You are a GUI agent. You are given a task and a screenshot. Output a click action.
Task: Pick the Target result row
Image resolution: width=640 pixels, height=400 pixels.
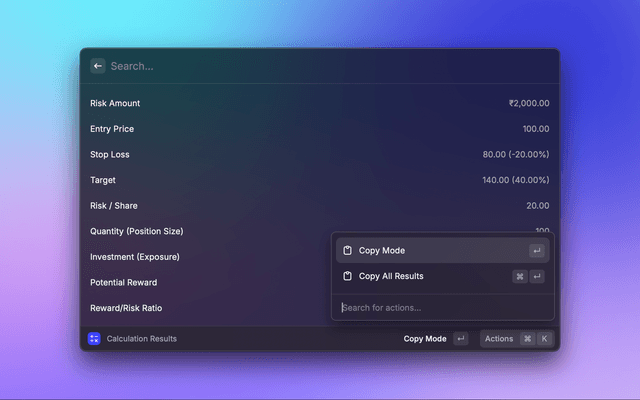(320, 180)
